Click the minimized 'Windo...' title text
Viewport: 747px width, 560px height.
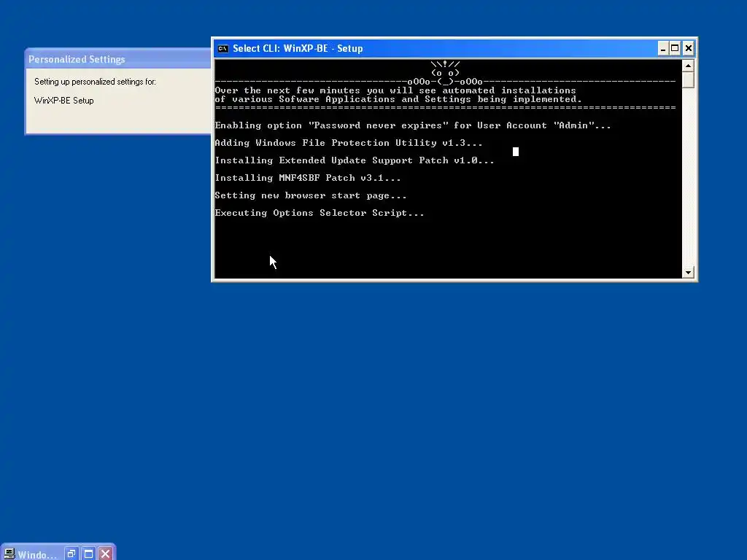pos(37,555)
